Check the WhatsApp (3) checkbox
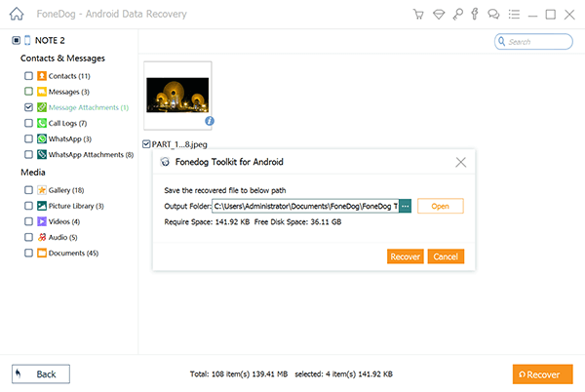Screen dimensions: 585x392 (28, 138)
